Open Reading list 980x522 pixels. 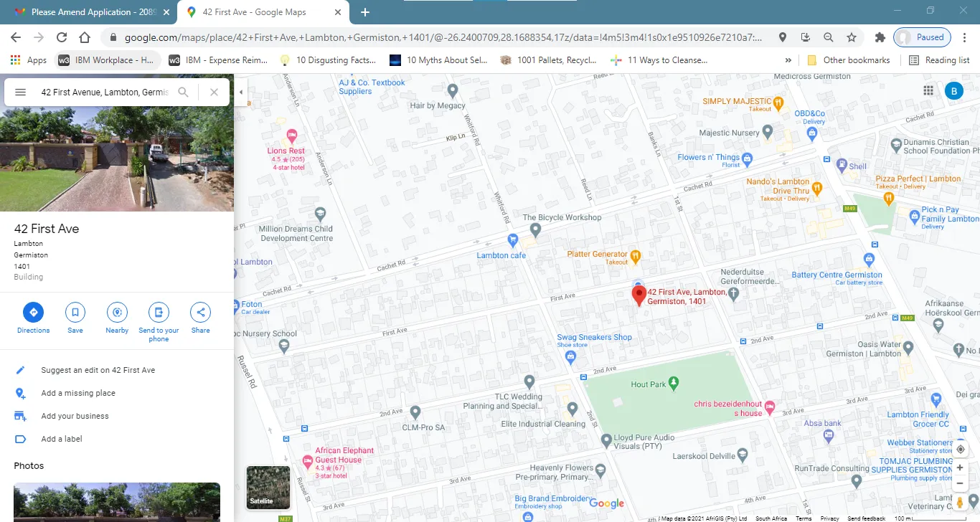[939, 60]
